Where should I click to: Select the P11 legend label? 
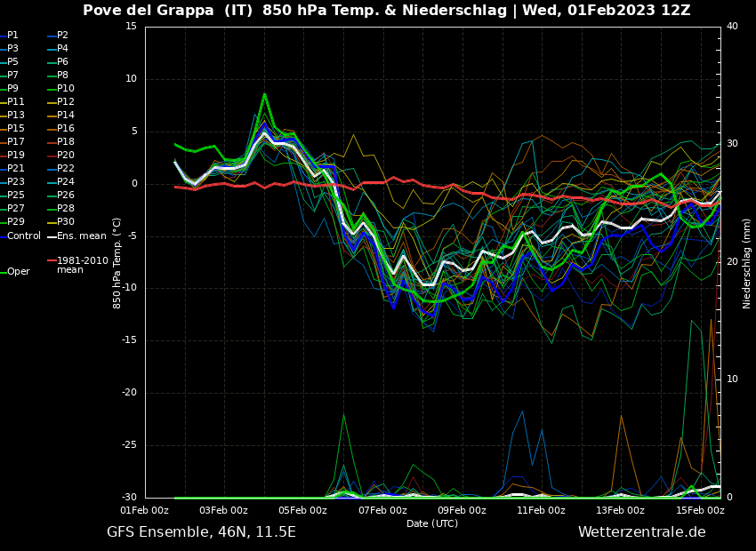point(15,101)
